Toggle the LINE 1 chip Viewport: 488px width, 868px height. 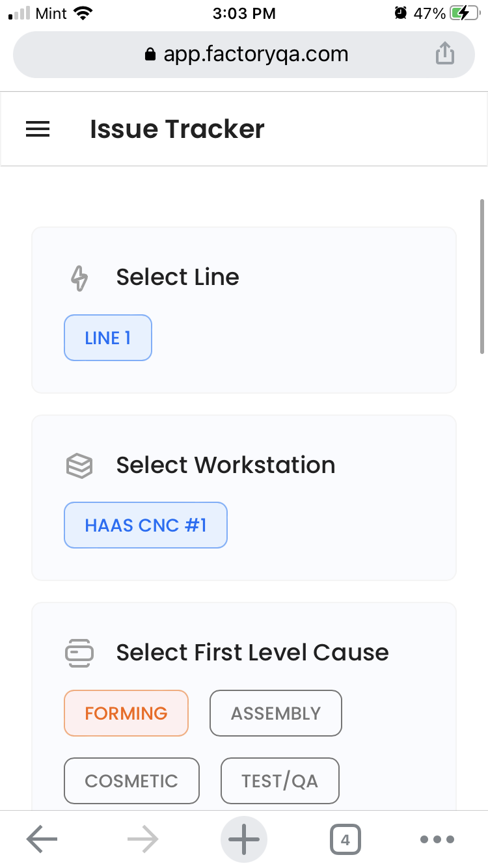point(108,338)
